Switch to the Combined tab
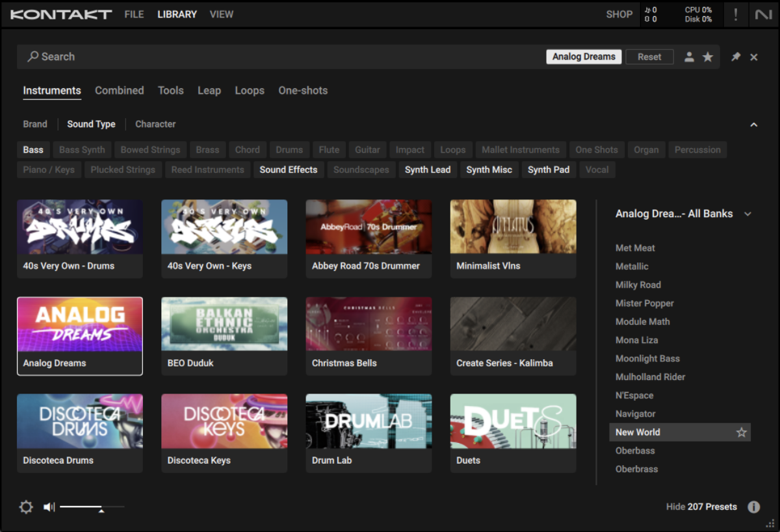 (120, 90)
